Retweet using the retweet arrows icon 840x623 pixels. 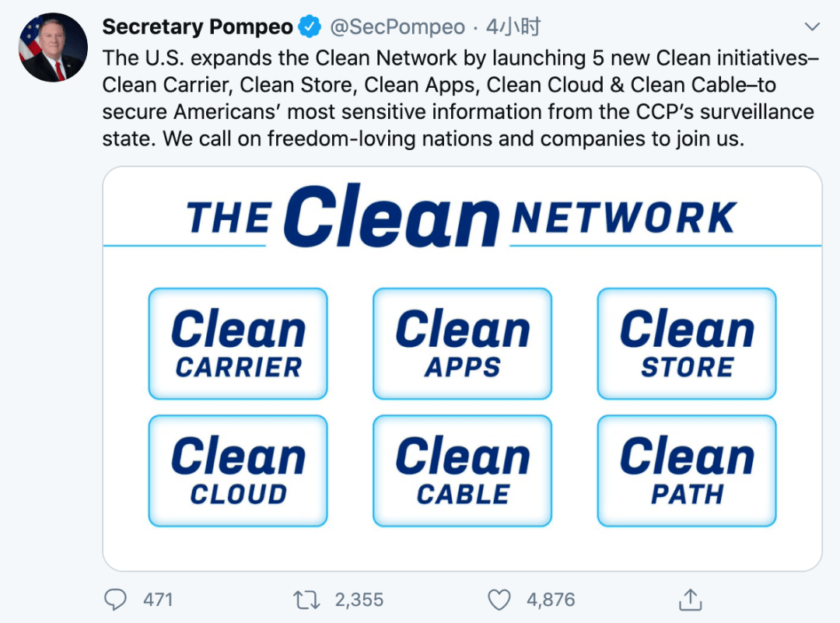pos(306,600)
